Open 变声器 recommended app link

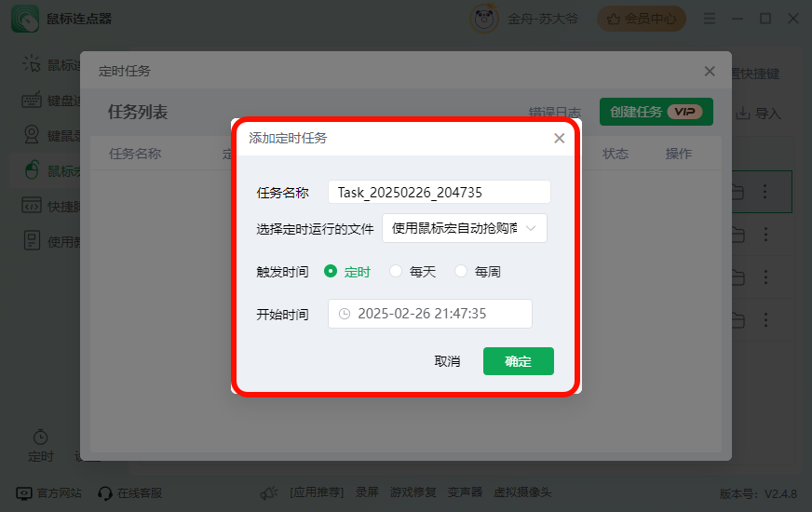(x=465, y=492)
